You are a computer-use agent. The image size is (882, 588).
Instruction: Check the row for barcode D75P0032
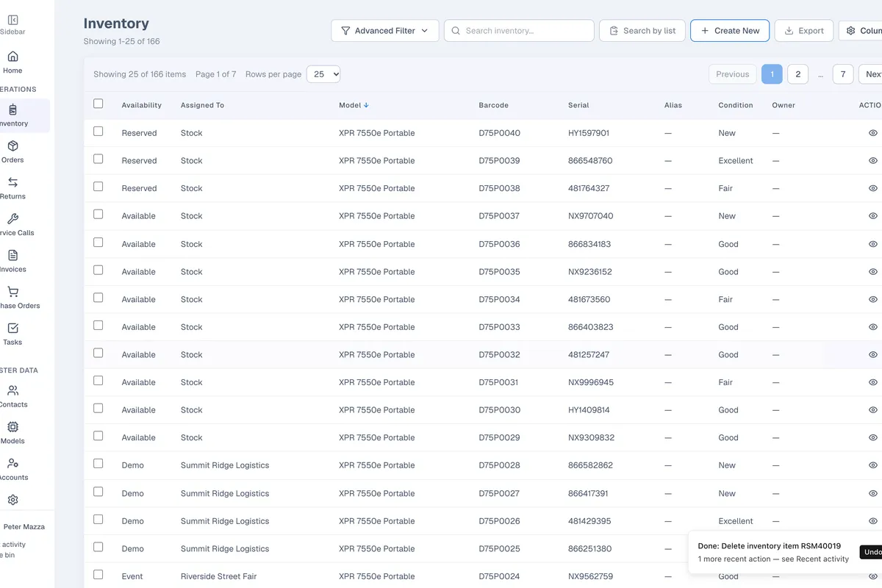(98, 353)
